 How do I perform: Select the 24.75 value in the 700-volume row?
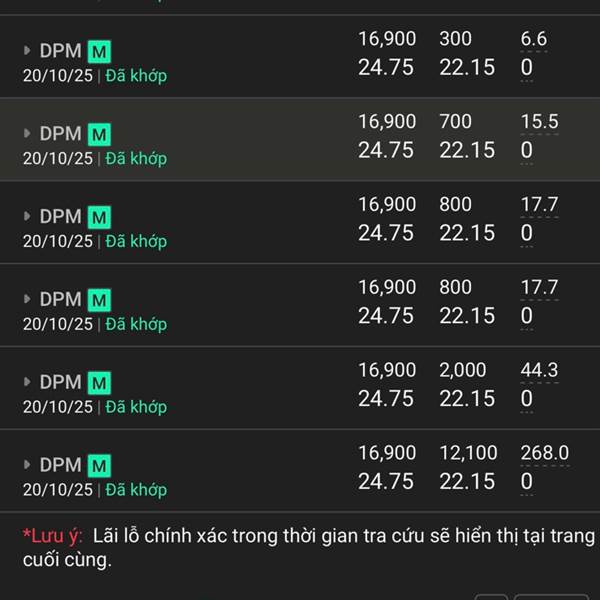386,150
